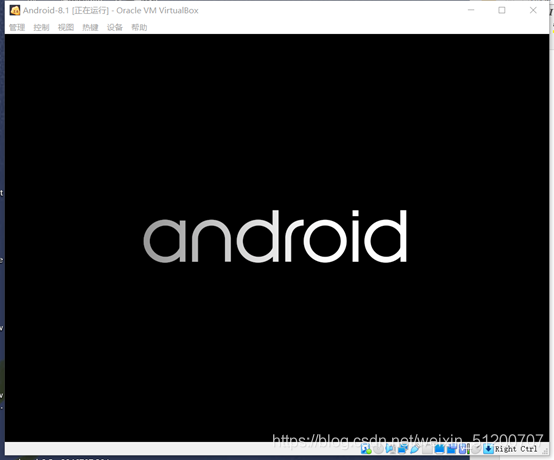
Task: Click the network adapter status icon
Action: [x=403, y=449]
